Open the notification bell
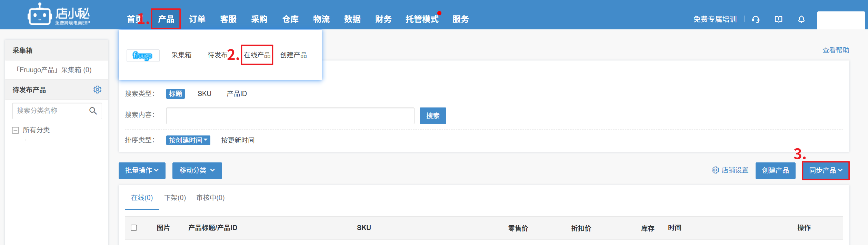 pyautogui.click(x=801, y=19)
